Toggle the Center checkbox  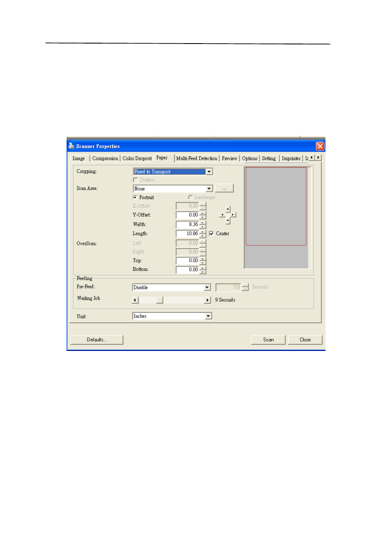pos(211,233)
